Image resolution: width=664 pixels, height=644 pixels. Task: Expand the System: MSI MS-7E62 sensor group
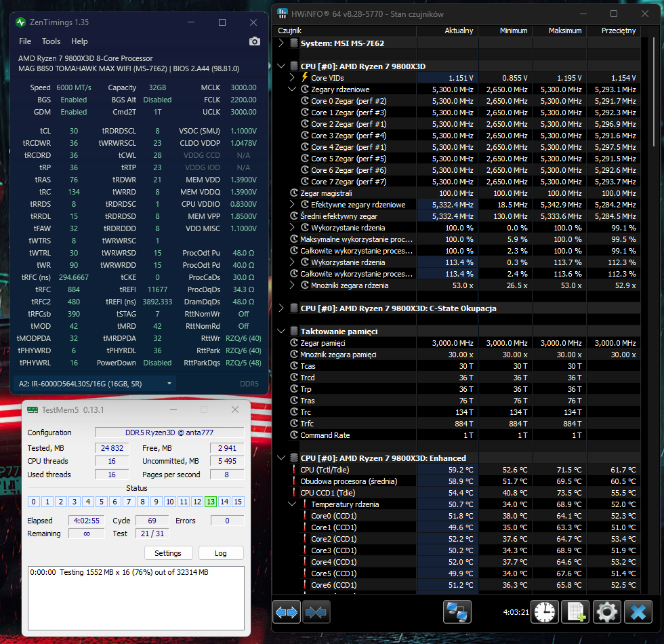coord(281,43)
